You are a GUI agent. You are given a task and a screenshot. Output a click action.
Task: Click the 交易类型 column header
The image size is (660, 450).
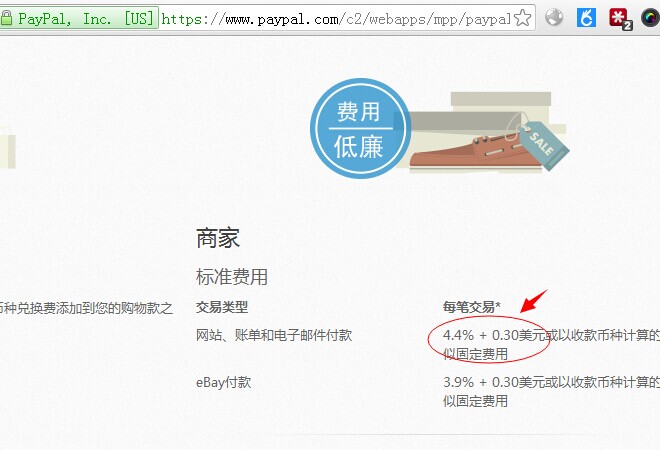click(222, 307)
